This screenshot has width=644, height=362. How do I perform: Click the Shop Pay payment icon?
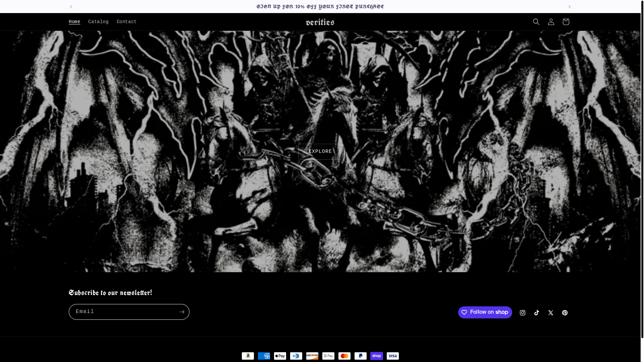tap(377, 356)
